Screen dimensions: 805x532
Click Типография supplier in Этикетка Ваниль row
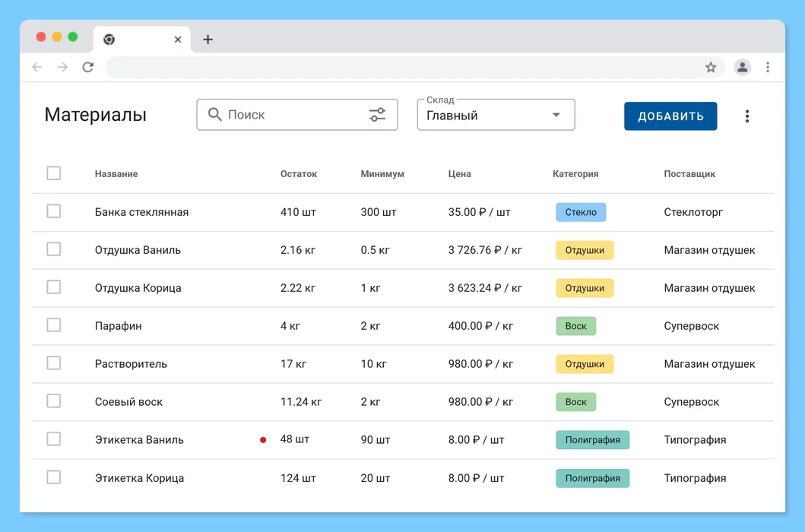click(x=695, y=440)
